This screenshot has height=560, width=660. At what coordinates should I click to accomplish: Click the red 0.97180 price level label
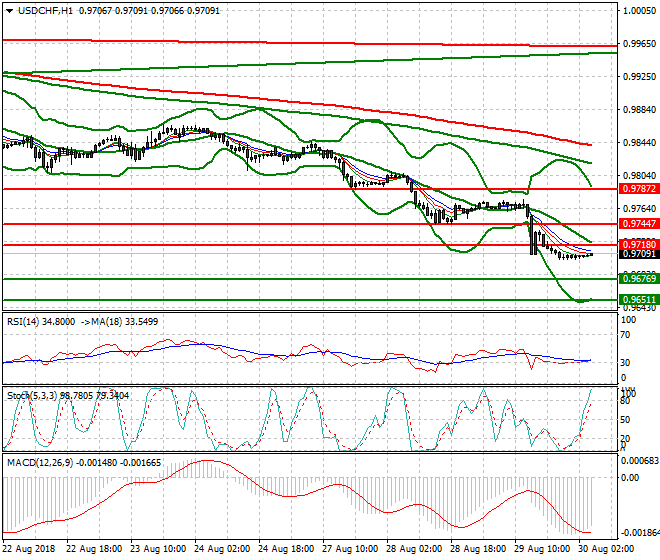[639, 244]
